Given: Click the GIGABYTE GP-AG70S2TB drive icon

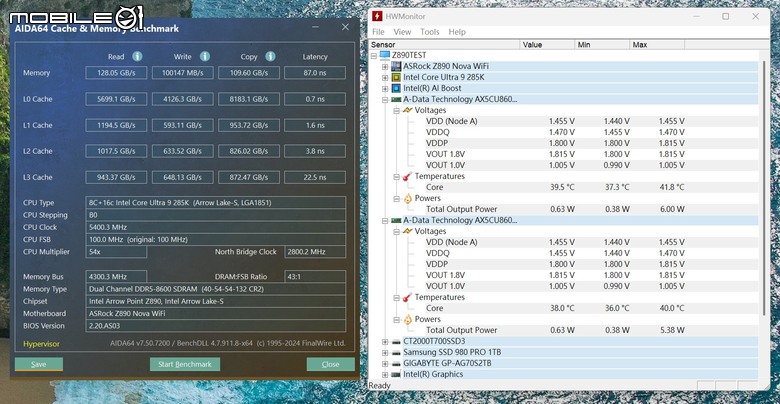Looking at the screenshot, I should pyautogui.click(x=396, y=364).
